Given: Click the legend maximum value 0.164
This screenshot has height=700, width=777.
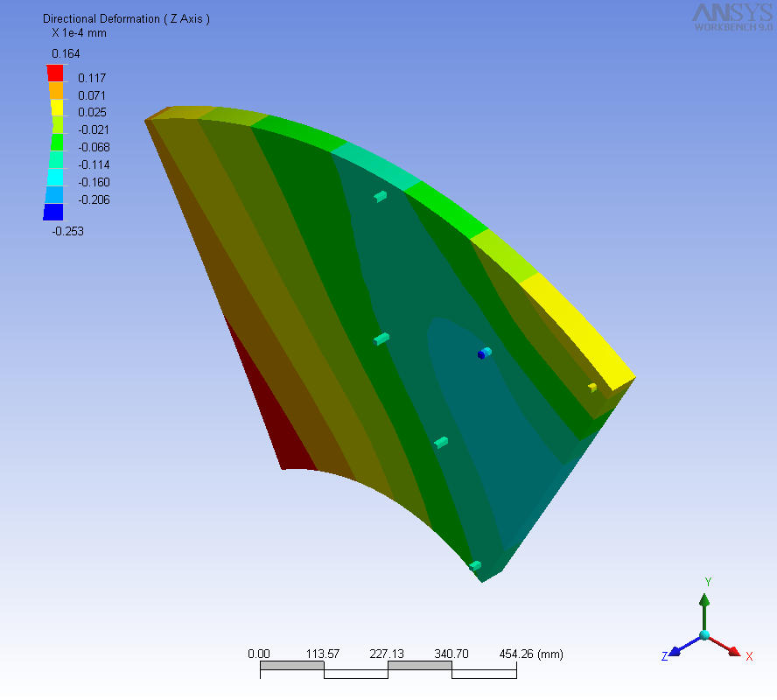Looking at the screenshot, I should (66, 53).
